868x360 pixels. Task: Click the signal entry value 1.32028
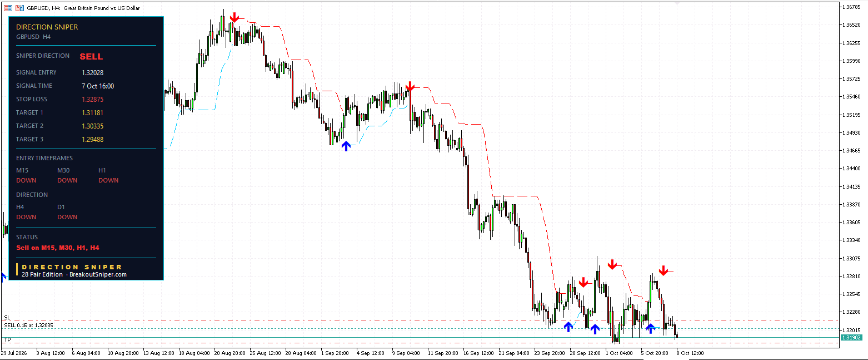pyautogui.click(x=93, y=72)
